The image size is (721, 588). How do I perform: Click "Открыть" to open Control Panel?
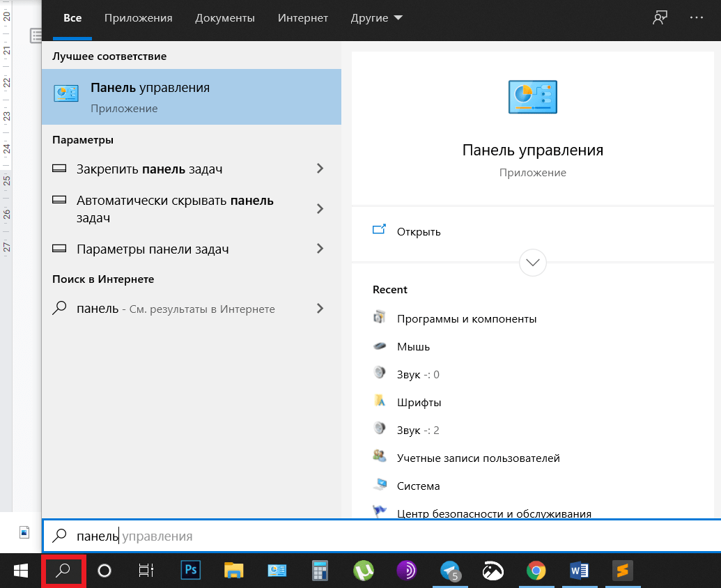419,231
